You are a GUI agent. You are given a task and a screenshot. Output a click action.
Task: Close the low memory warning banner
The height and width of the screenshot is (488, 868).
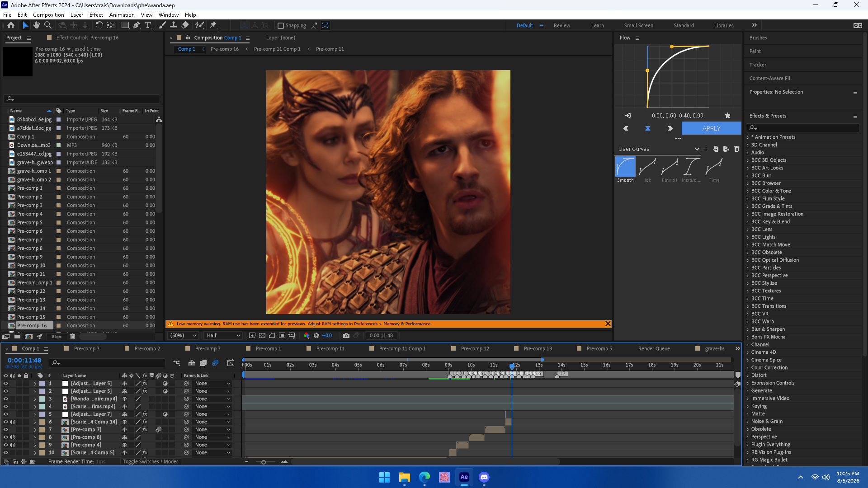coord(608,324)
